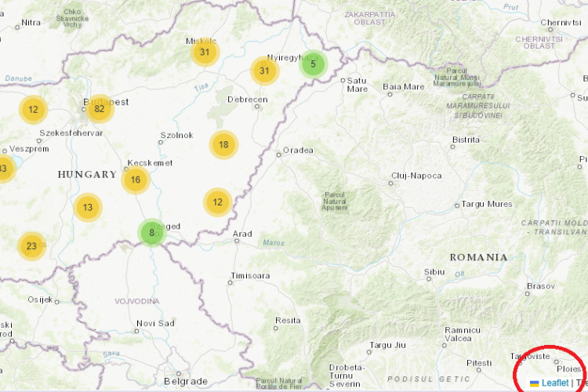Image resolution: width=588 pixels, height=392 pixels.
Task: Click the Oradea city point on map
Action: pos(278,154)
